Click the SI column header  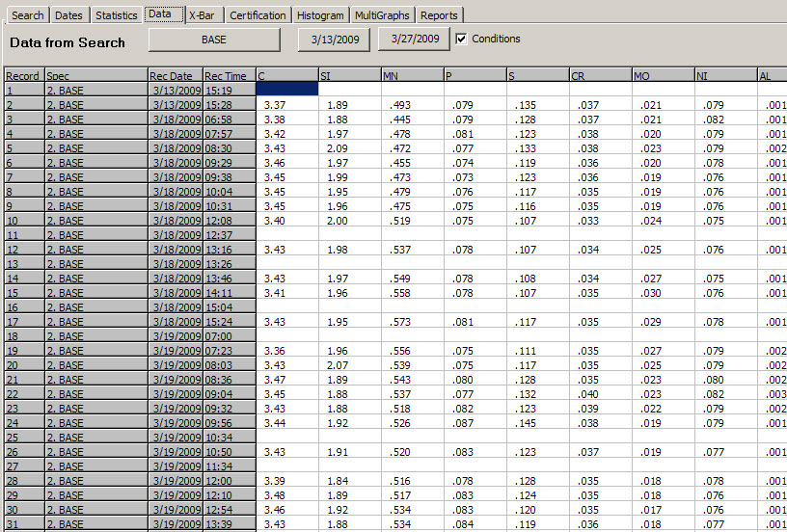click(x=350, y=76)
